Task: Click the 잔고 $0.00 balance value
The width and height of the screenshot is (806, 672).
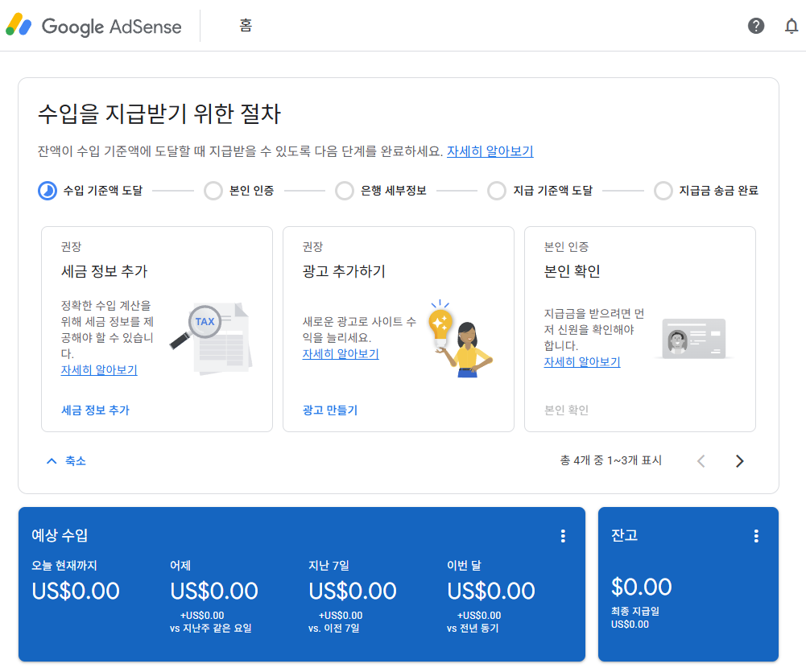Action: (x=641, y=587)
